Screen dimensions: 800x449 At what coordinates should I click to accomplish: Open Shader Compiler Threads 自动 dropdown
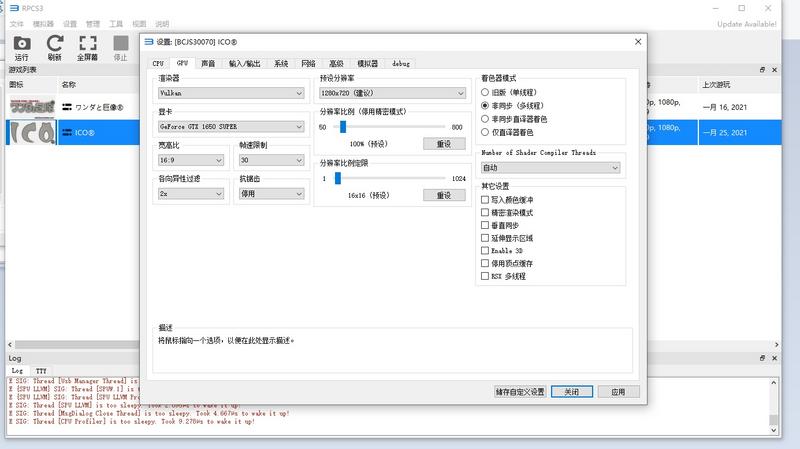click(x=551, y=167)
